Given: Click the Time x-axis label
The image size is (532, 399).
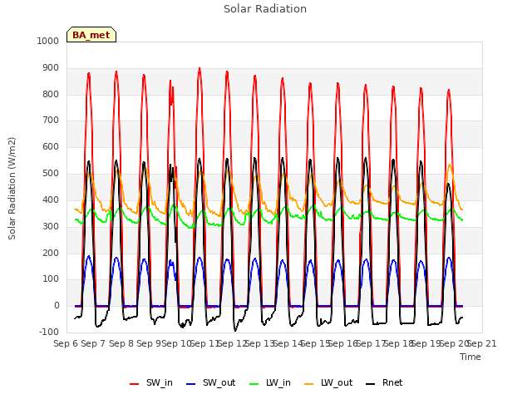Looking at the screenshot, I should pyautogui.click(x=470, y=357).
